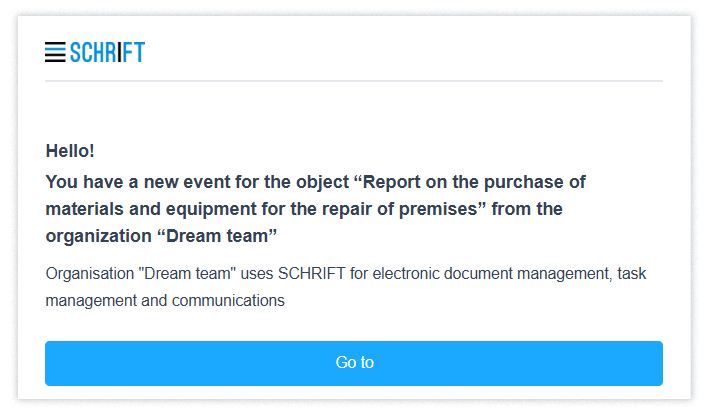Click "management and communications" on the last line
Viewport: 711px width, 417px height.
165,300
